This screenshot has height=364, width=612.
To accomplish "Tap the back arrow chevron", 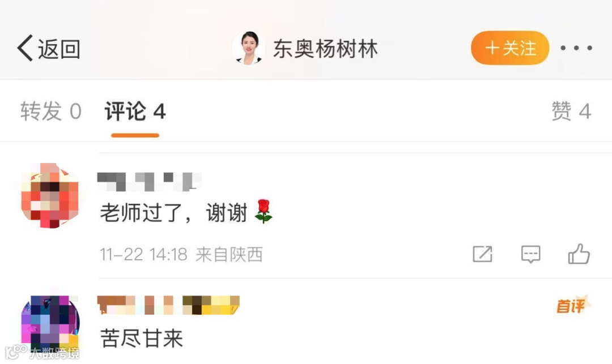I will pyautogui.click(x=25, y=48).
